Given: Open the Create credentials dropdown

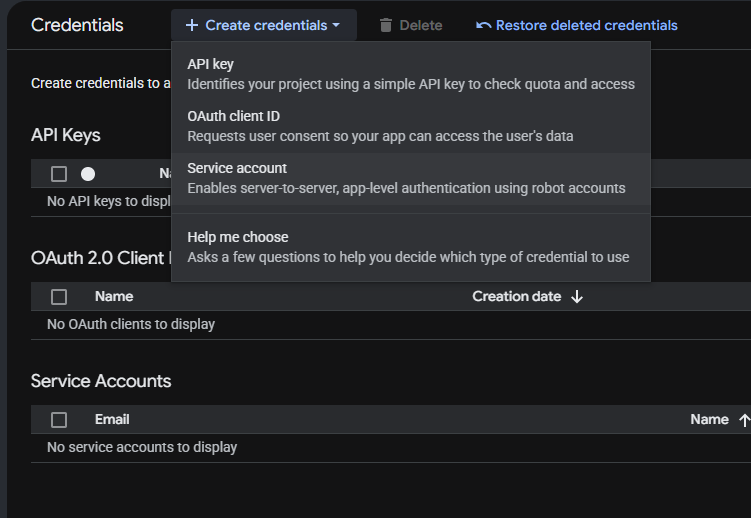Looking at the screenshot, I should point(263,25).
